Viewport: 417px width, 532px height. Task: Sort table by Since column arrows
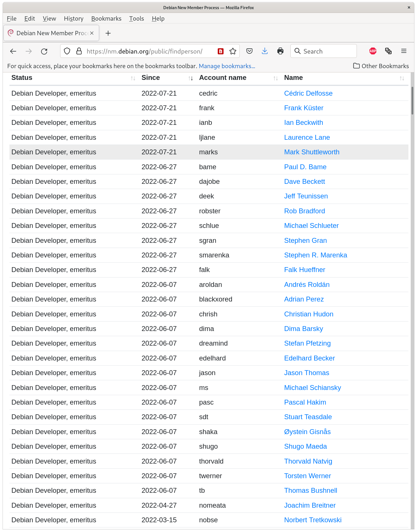(x=190, y=78)
